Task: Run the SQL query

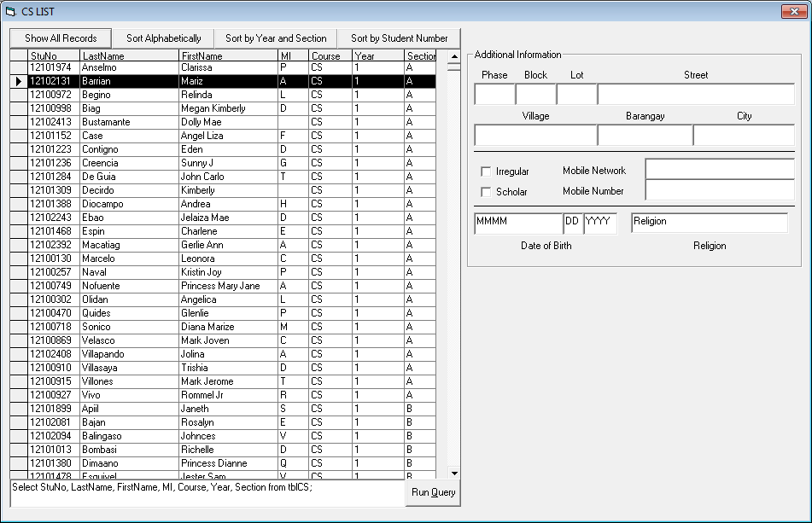Action: point(434,492)
